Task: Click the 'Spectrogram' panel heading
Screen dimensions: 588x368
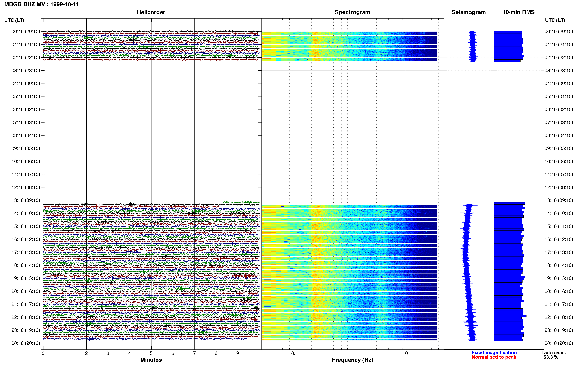Action: [352, 12]
